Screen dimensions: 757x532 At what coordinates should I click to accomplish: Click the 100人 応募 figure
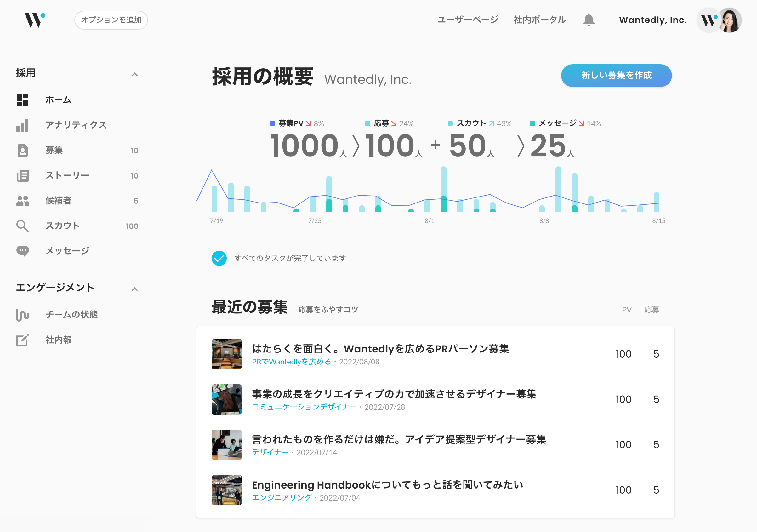(394, 146)
